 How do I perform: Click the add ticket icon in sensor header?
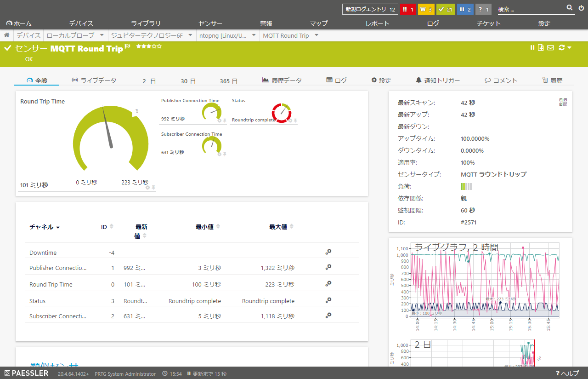tap(541, 47)
